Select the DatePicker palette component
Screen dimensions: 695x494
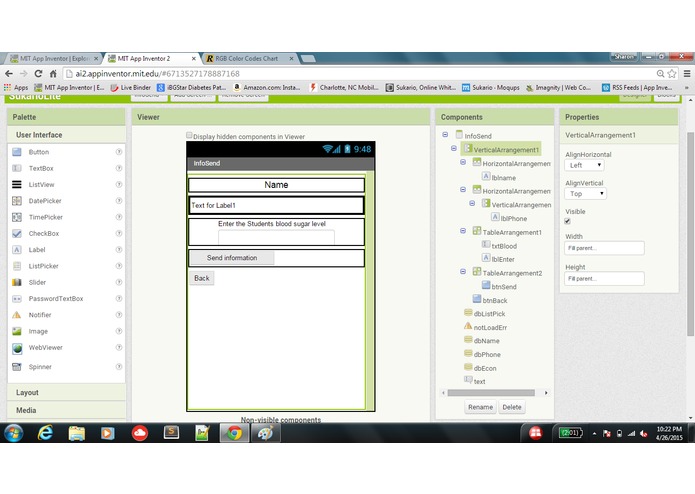click(45, 201)
